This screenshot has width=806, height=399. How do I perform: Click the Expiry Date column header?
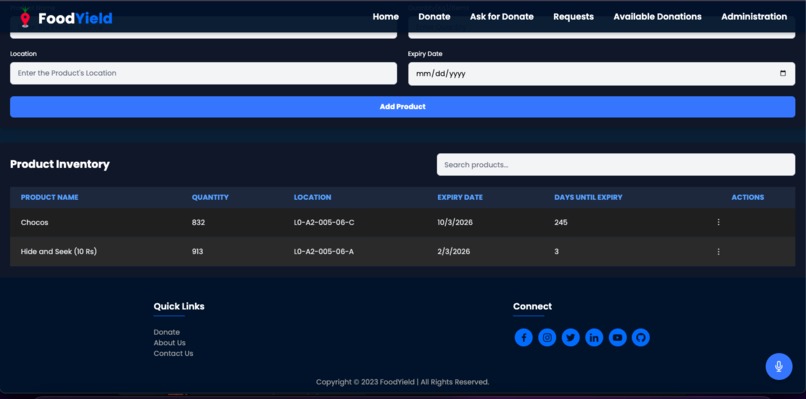(460, 197)
